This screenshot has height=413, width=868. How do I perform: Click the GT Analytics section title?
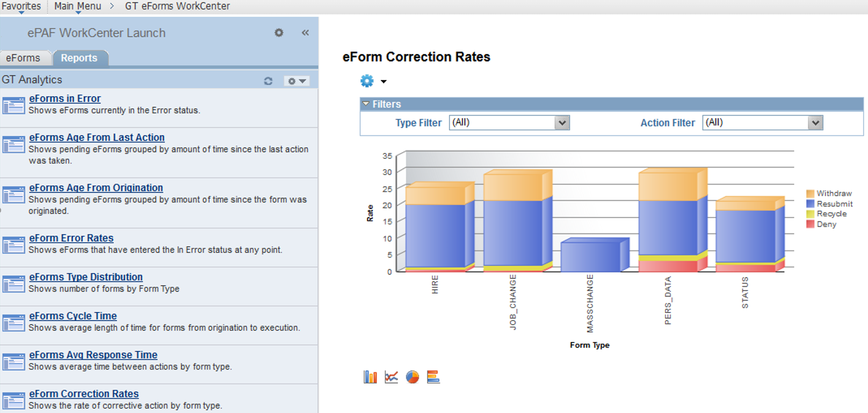(x=32, y=80)
